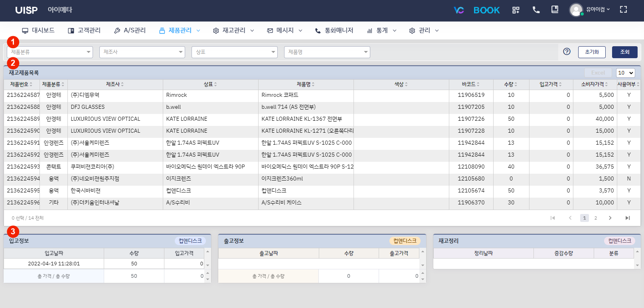This screenshot has height=308, width=644.
Task: Go to previous page arrow
Action: (x=570, y=218)
